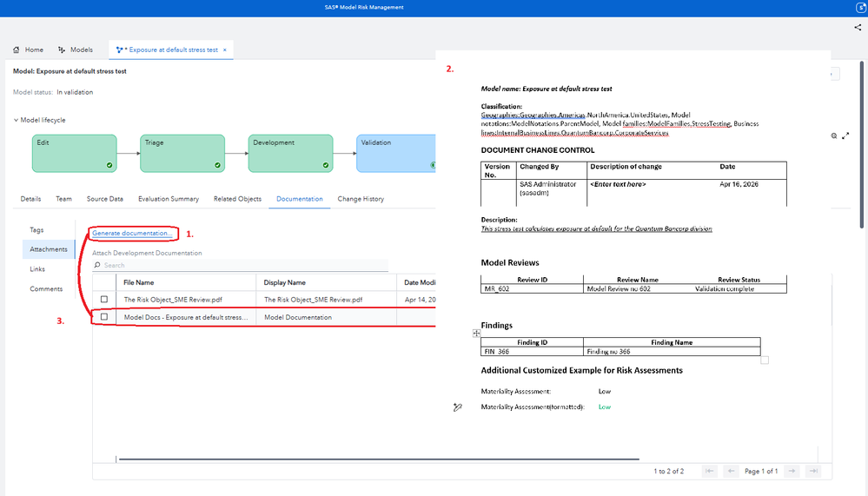Click FIN_366 finding ID in document
Viewport: 868px width, 496px height.
coord(496,352)
